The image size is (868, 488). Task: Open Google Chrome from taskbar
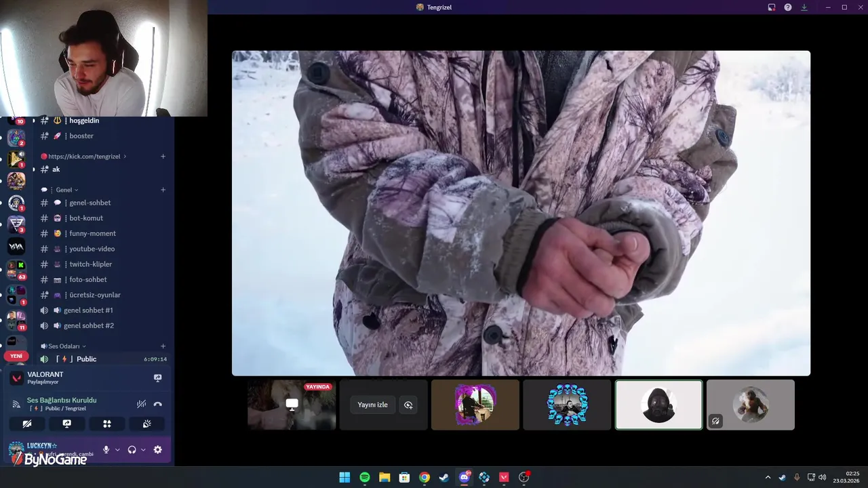click(424, 477)
